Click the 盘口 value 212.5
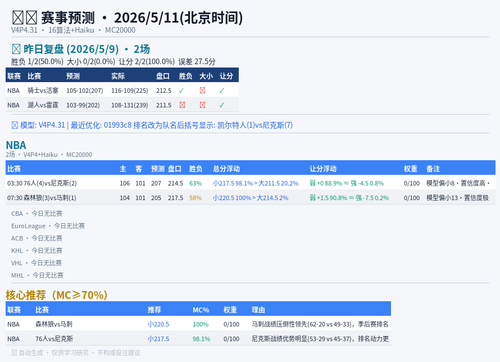Screen dimensions: 500x362 (x=164, y=90)
